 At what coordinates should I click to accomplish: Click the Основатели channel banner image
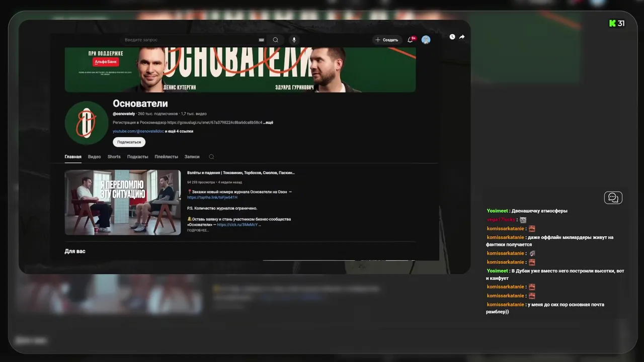click(x=240, y=69)
